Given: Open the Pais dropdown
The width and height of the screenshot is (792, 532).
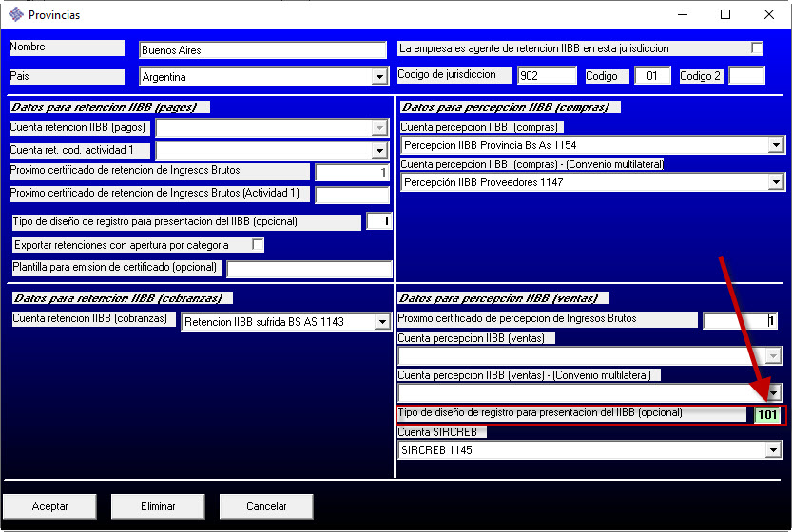Looking at the screenshot, I should pos(379,77).
